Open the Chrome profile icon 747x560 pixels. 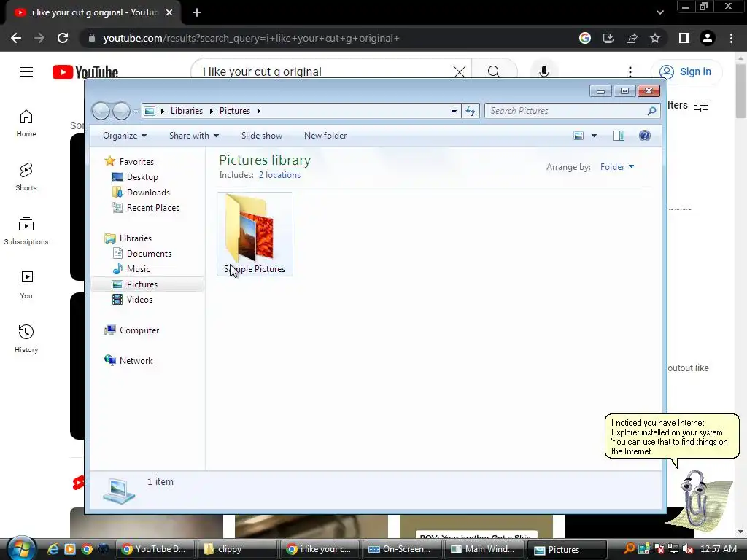click(x=708, y=38)
